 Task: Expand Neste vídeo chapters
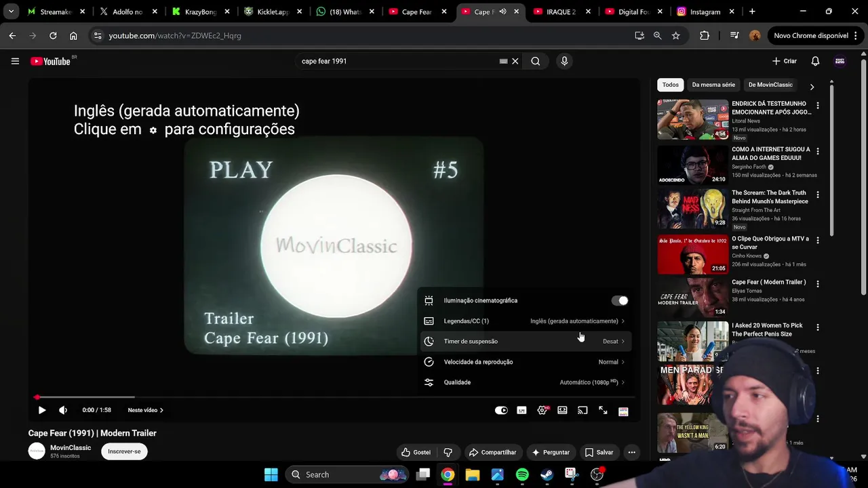point(146,410)
